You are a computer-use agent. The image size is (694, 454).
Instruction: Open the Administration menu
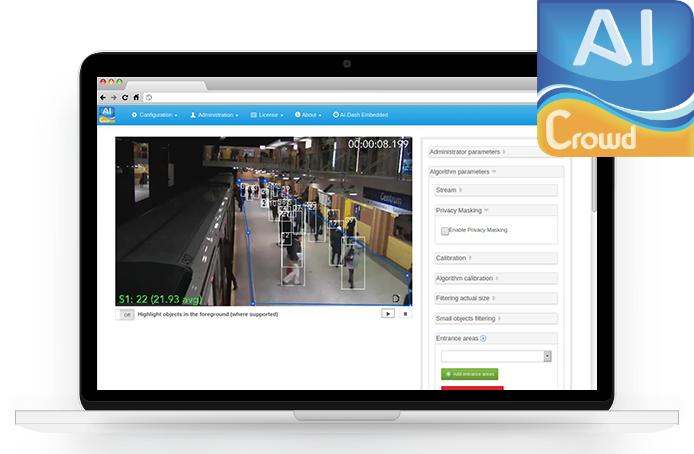click(215, 115)
